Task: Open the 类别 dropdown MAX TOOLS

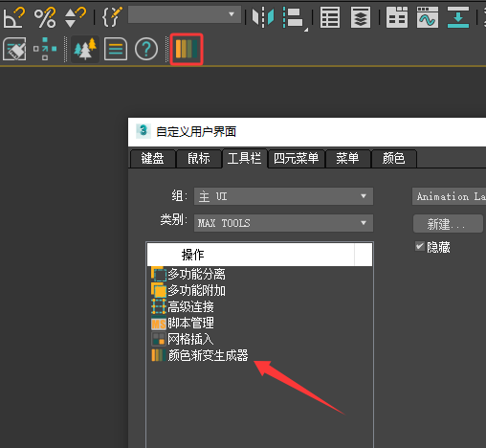Action: 283,223
